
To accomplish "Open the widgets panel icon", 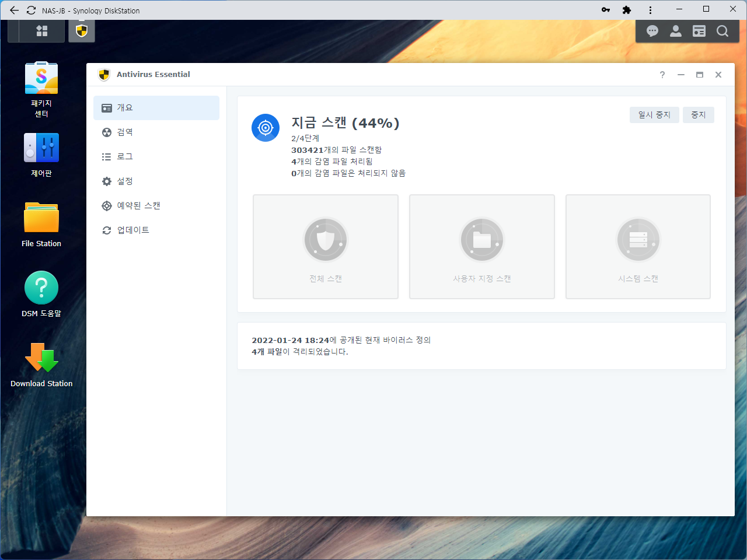I will (x=699, y=31).
